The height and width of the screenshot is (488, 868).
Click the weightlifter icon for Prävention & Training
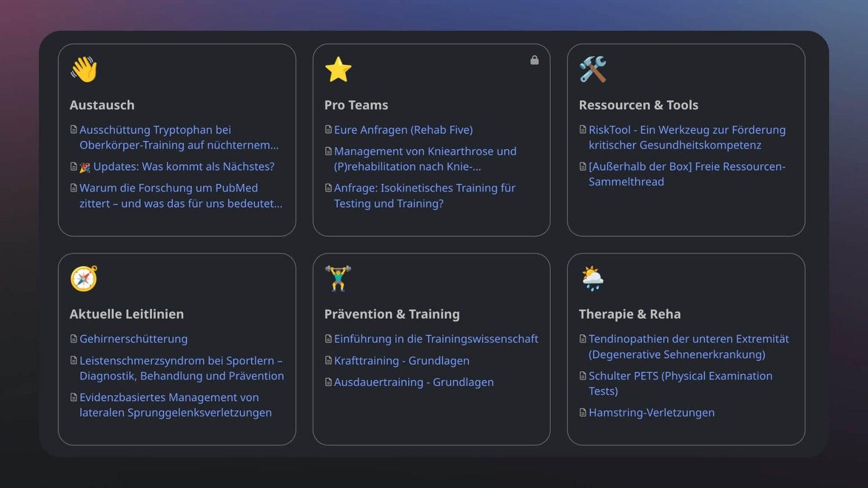tap(339, 279)
